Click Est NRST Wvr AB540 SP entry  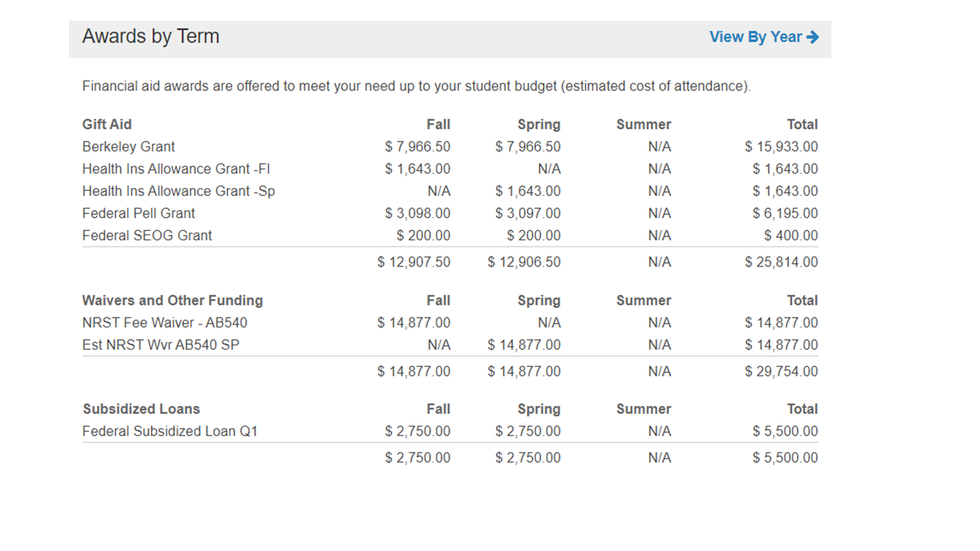[x=161, y=345]
